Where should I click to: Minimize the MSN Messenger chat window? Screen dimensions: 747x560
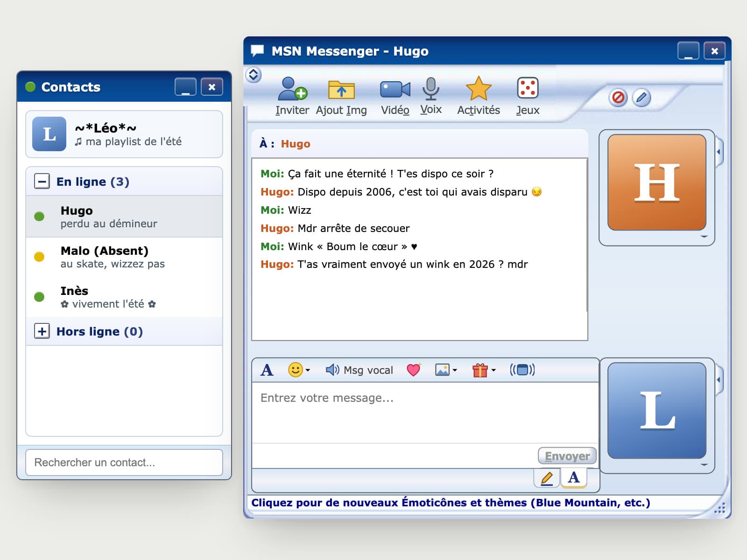coord(688,51)
